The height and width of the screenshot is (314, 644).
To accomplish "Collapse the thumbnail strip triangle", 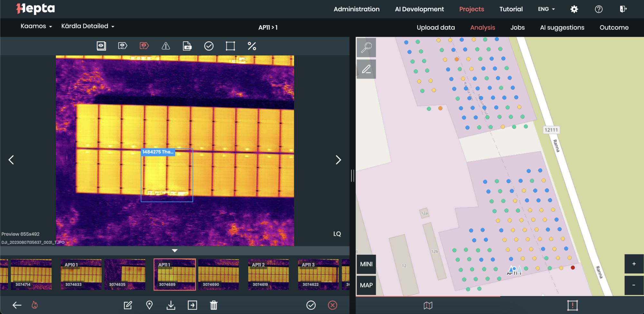I will (175, 251).
